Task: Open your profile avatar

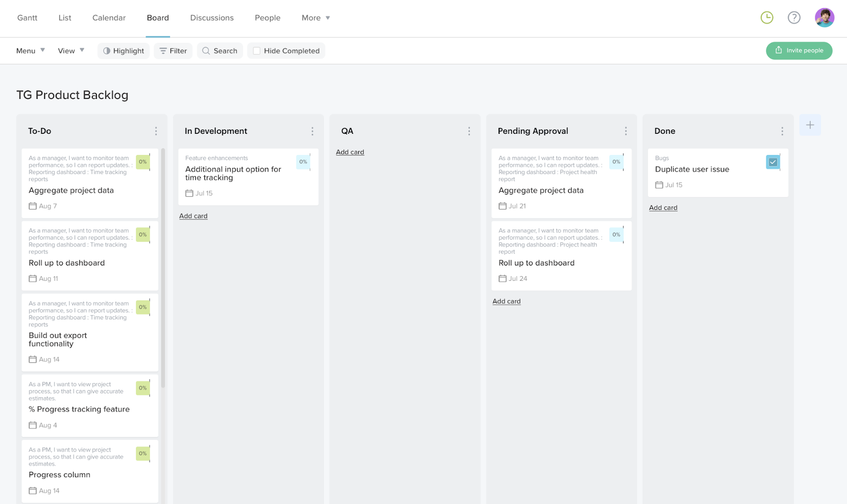Action: click(824, 17)
